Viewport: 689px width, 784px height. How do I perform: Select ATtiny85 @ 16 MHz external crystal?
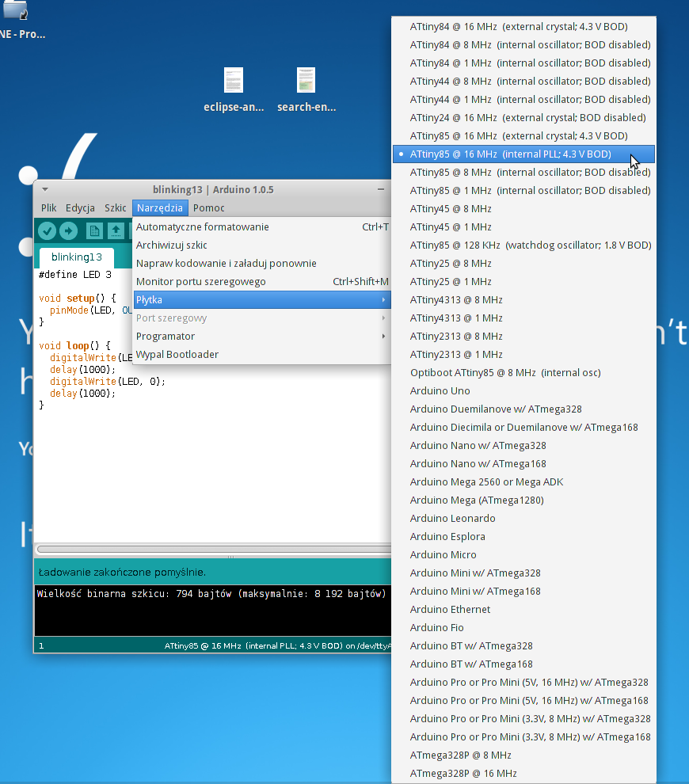click(524, 136)
